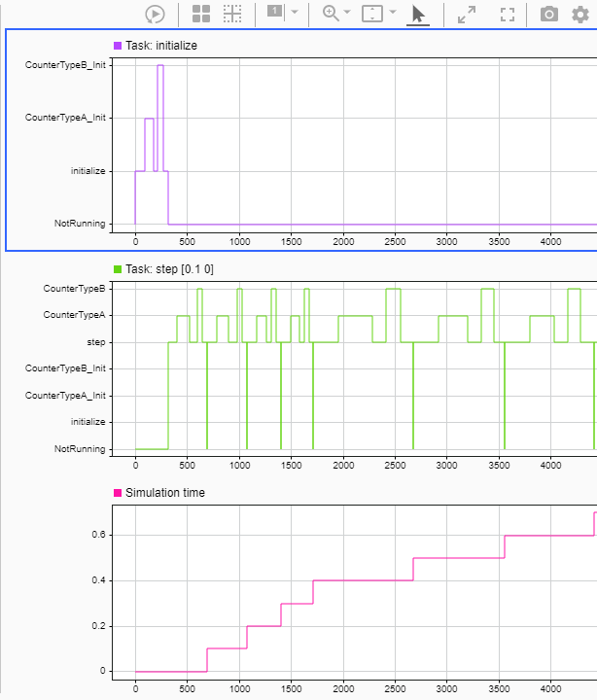Click the 'Simulation time' plot title

coord(165,493)
